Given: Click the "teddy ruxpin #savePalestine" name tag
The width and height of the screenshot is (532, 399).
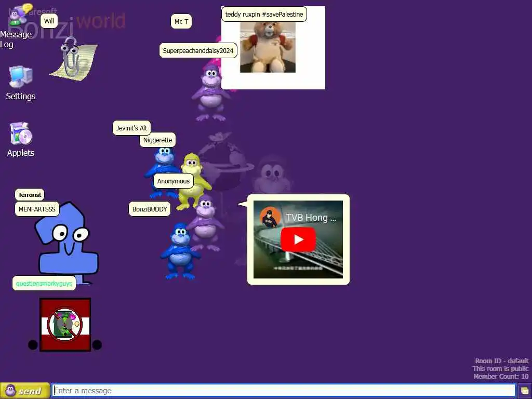Looking at the screenshot, I should (264, 14).
